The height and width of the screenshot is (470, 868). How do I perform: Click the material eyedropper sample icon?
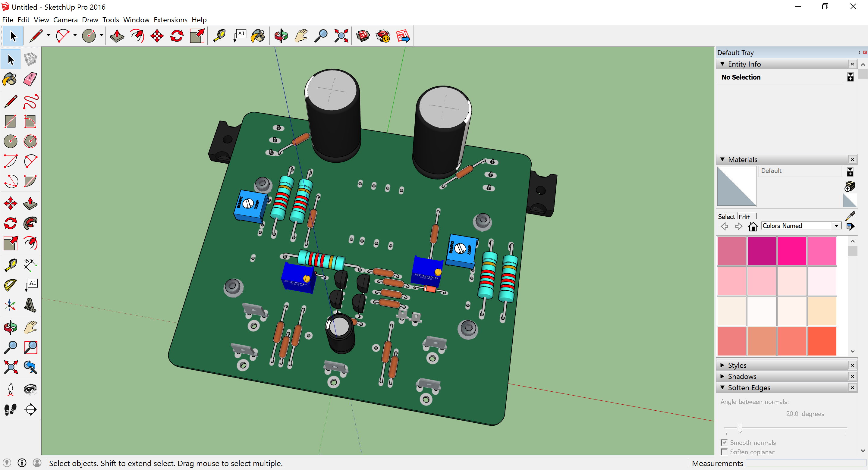pos(850,216)
